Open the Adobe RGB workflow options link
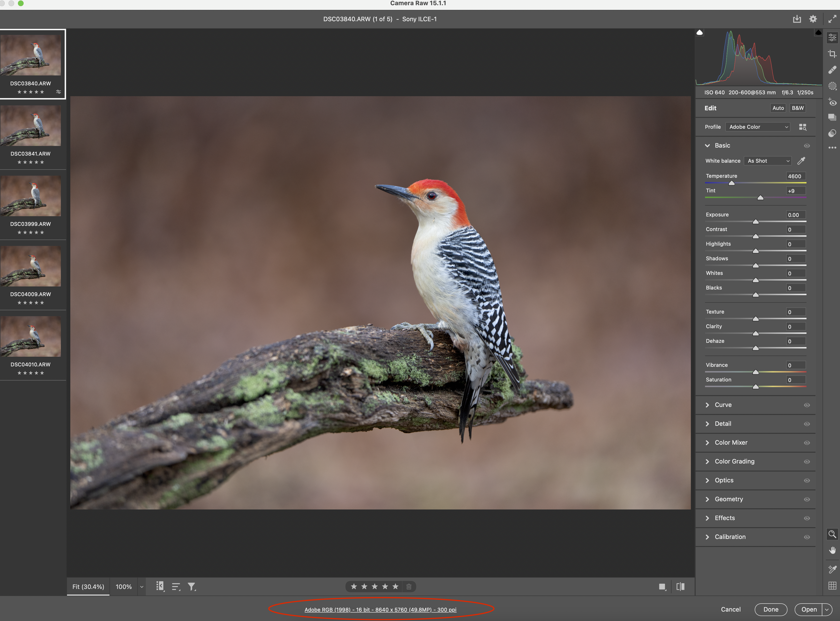This screenshot has height=621, width=840. pyautogui.click(x=380, y=610)
